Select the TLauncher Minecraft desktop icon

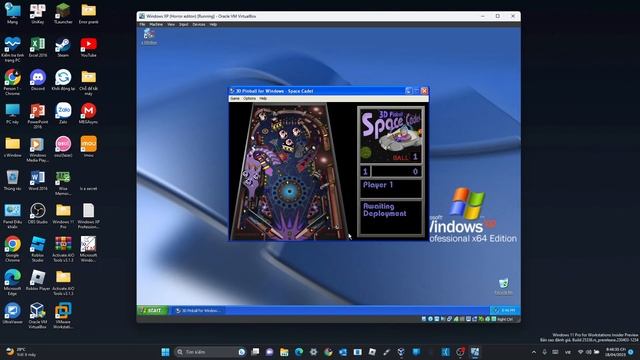pyautogui.click(x=63, y=14)
